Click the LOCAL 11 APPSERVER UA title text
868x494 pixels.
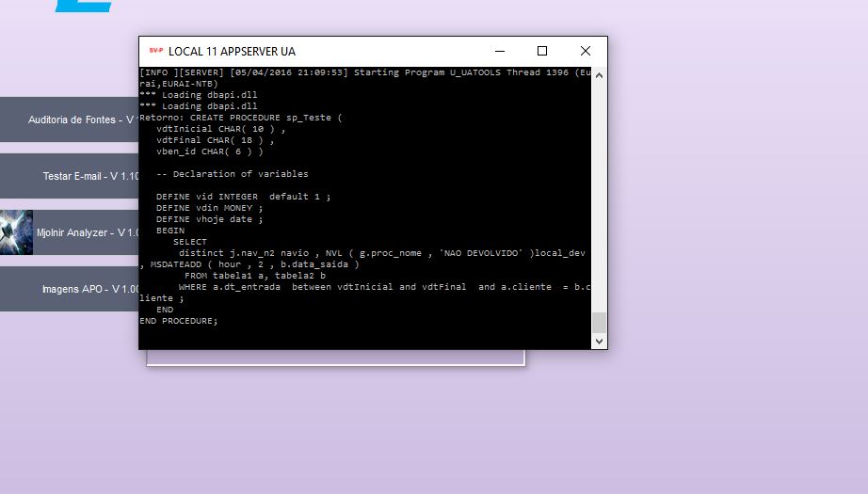tap(232, 51)
